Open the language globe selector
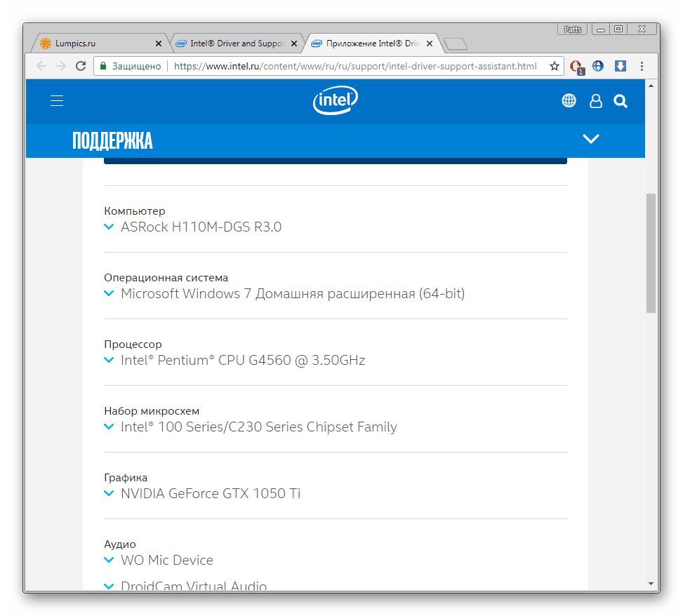This screenshot has width=683, height=616. click(569, 101)
